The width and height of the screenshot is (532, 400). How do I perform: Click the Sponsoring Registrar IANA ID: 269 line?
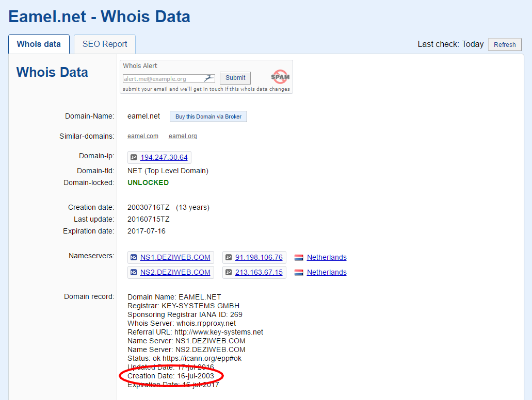(x=185, y=314)
